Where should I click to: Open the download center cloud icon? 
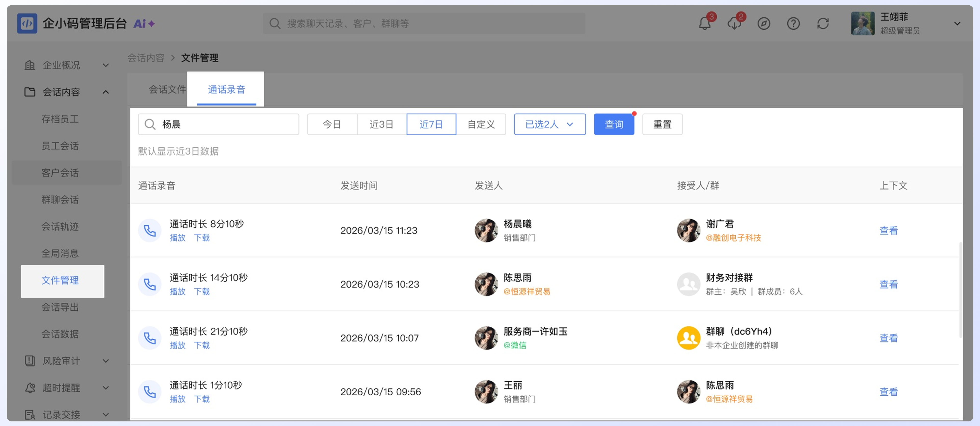pos(734,23)
